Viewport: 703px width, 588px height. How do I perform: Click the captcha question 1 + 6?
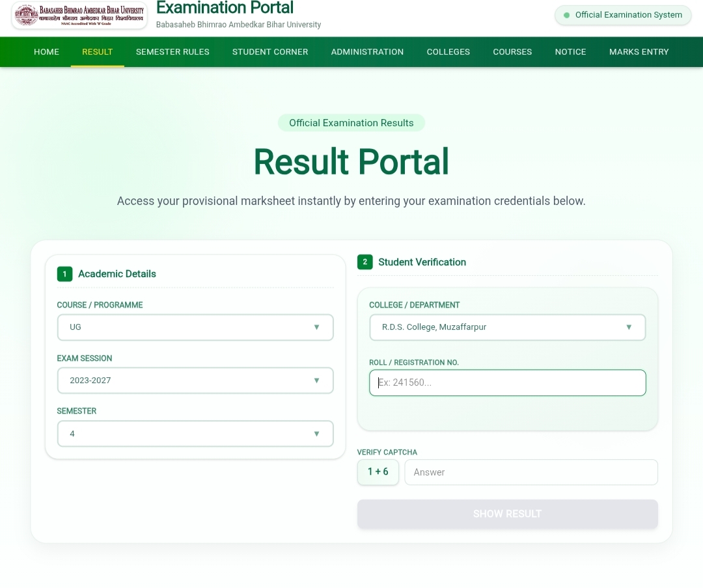coord(378,472)
